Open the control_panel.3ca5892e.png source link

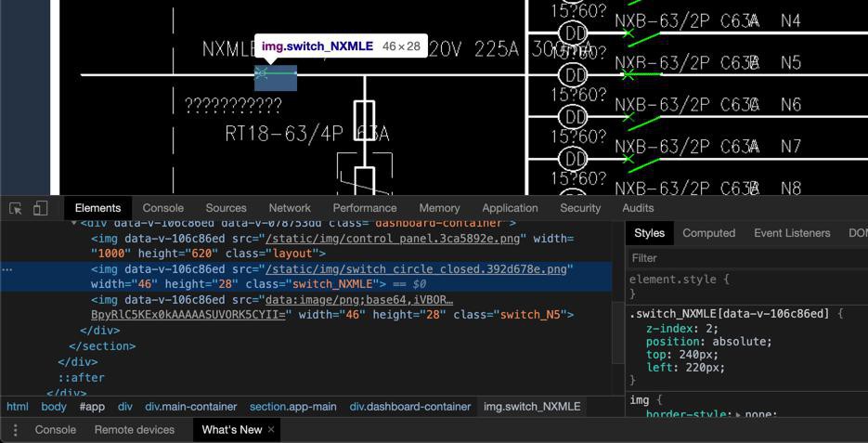pyautogui.click(x=391, y=239)
